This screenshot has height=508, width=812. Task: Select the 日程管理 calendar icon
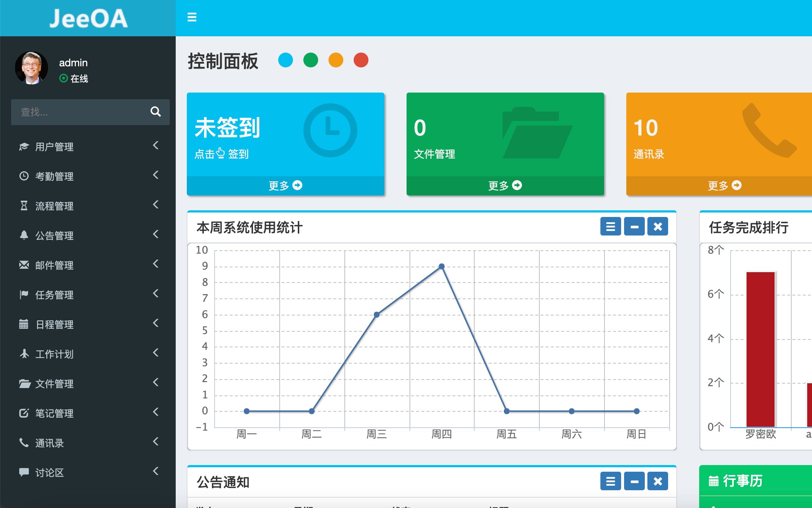[24, 325]
